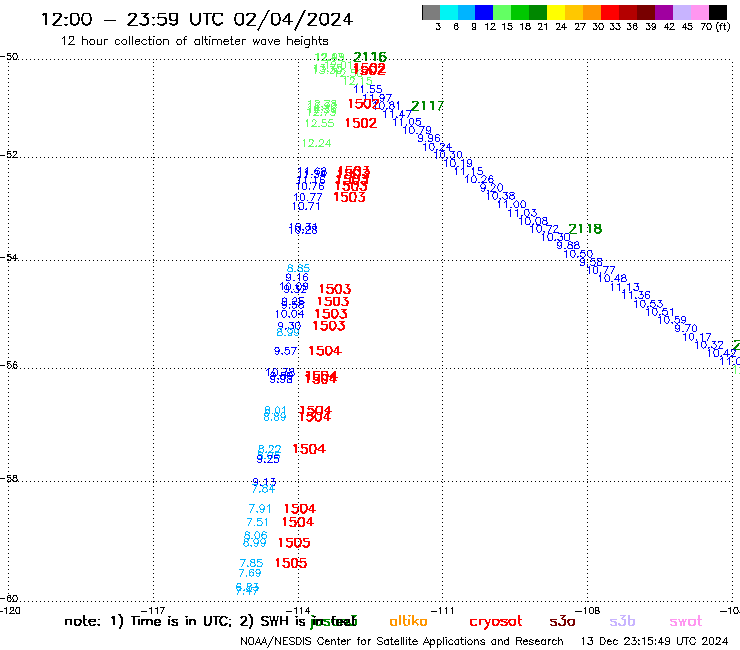This screenshot has width=740, height=650.
Task: Click the NOAA/NESDIS credit line
Action: [402, 642]
